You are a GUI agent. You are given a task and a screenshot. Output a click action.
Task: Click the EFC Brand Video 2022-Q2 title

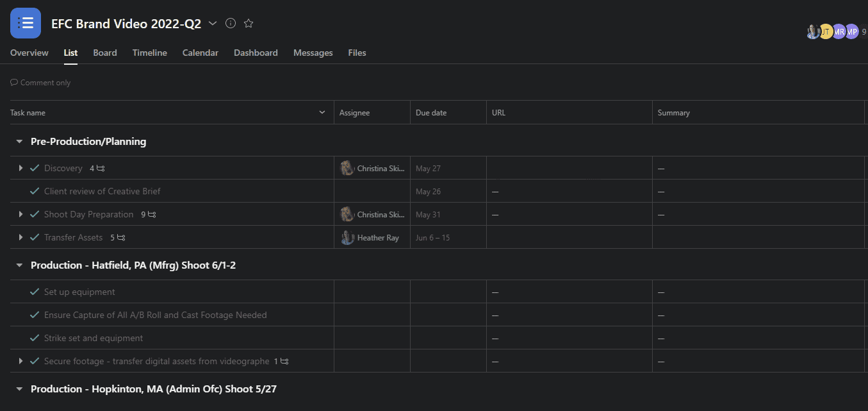tap(126, 24)
